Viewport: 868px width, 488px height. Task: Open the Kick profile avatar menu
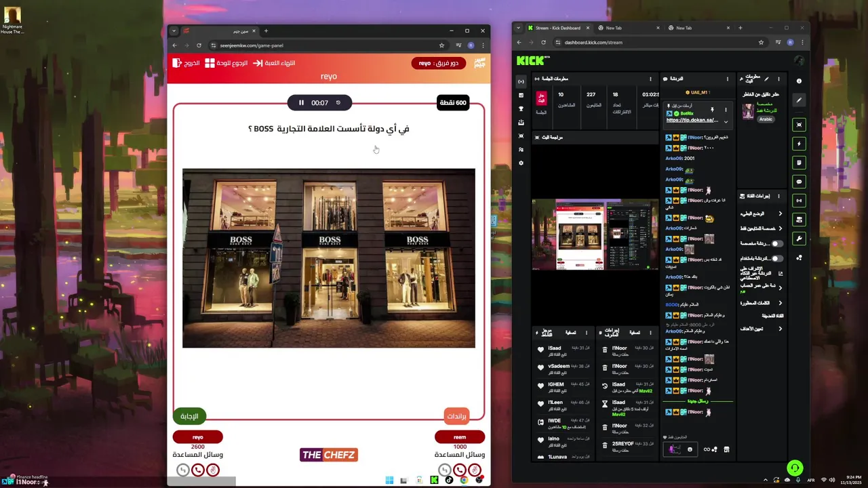click(799, 60)
